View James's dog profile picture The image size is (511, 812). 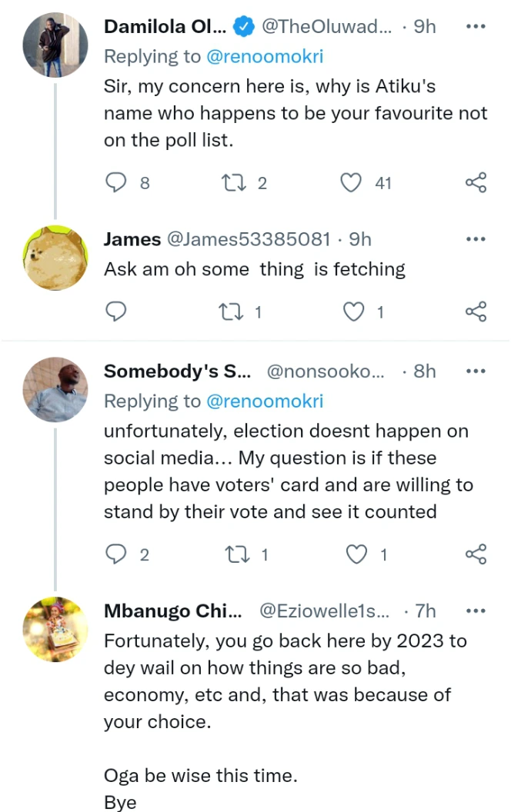[x=55, y=258]
